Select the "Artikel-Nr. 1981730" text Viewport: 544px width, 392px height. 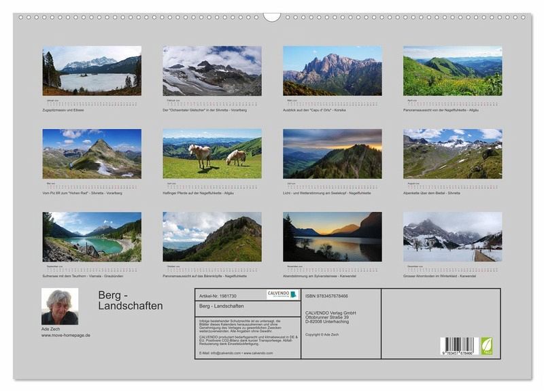[218, 296]
